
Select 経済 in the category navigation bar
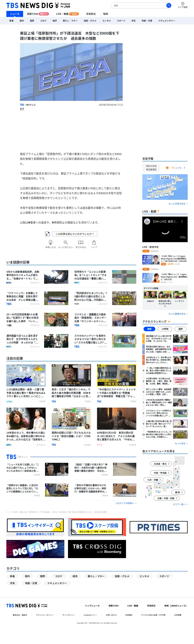[55, 21]
